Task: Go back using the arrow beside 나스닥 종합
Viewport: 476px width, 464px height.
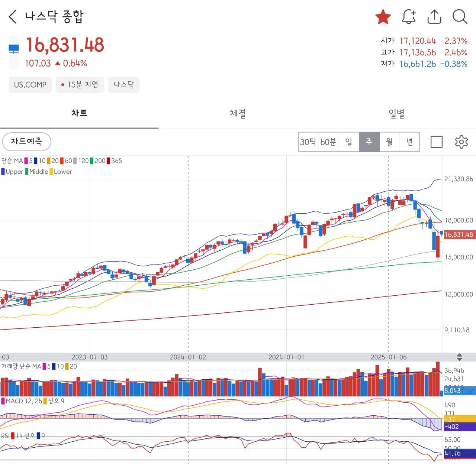Action: tap(13, 17)
